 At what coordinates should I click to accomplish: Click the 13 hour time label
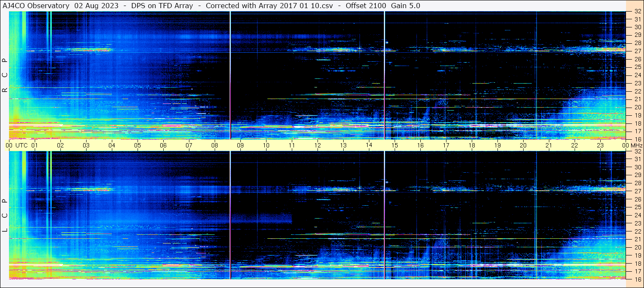343,145
